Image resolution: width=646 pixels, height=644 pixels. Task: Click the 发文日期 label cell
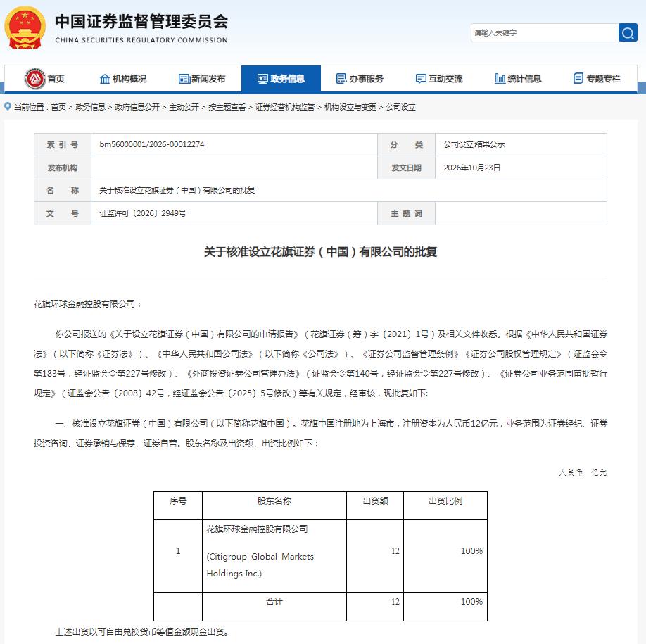click(x=406, y=168)
